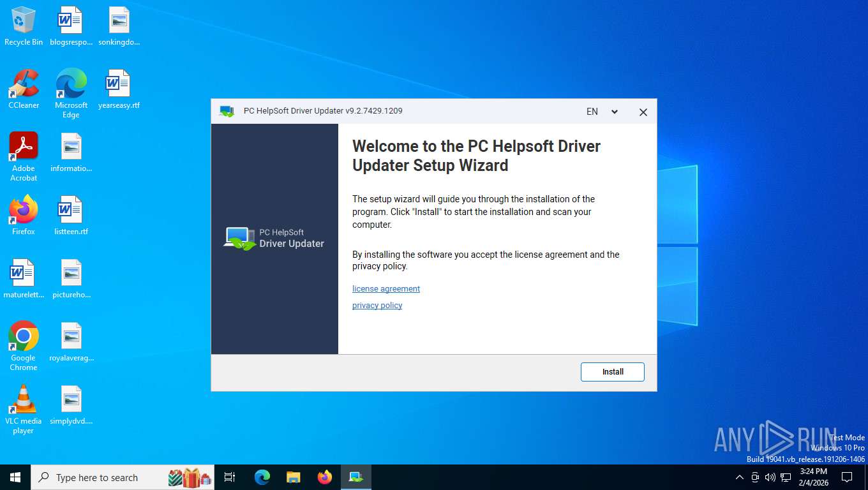Select the yearseasy.rtf file icon
This screenshot has height=490, width=868.
(119, 89)
